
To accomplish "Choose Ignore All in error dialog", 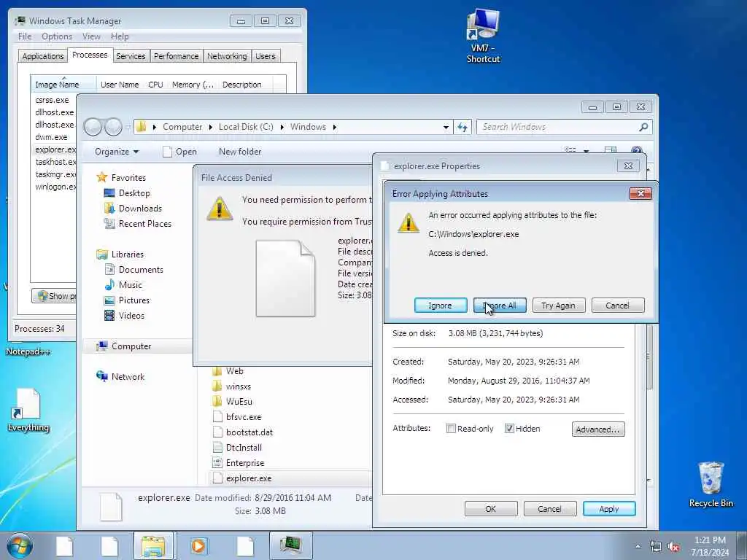I will coord(500,306).
